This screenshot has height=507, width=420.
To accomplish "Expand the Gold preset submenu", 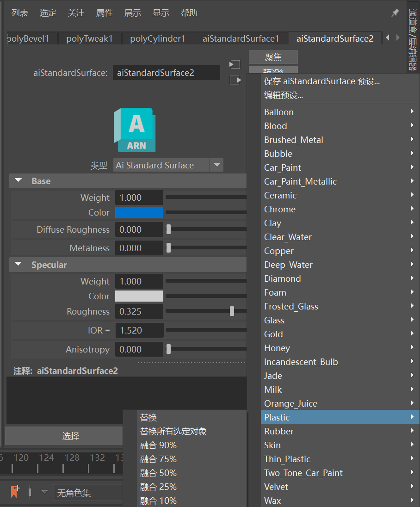I will 340,334.
